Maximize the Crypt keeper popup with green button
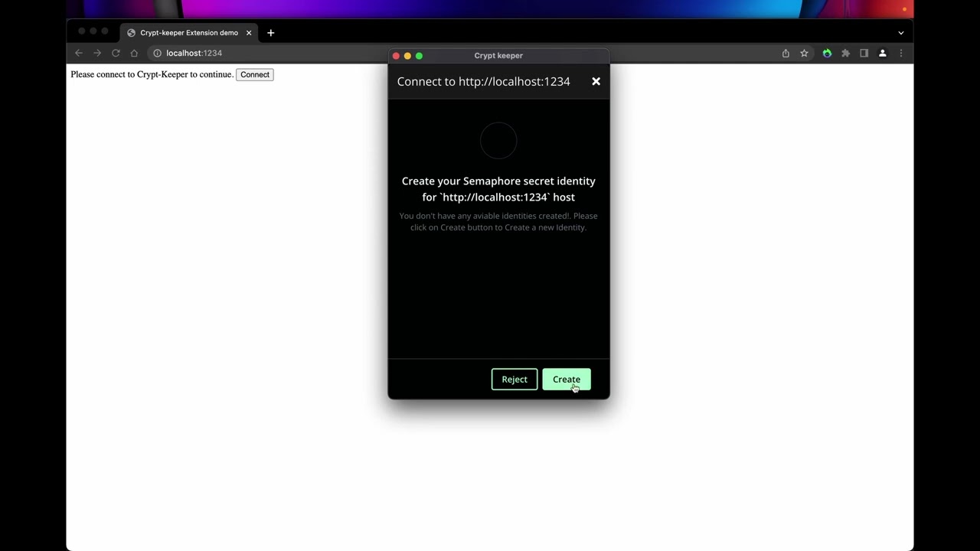Viewport: 980px width, 551px height. [x=419, y=56]
